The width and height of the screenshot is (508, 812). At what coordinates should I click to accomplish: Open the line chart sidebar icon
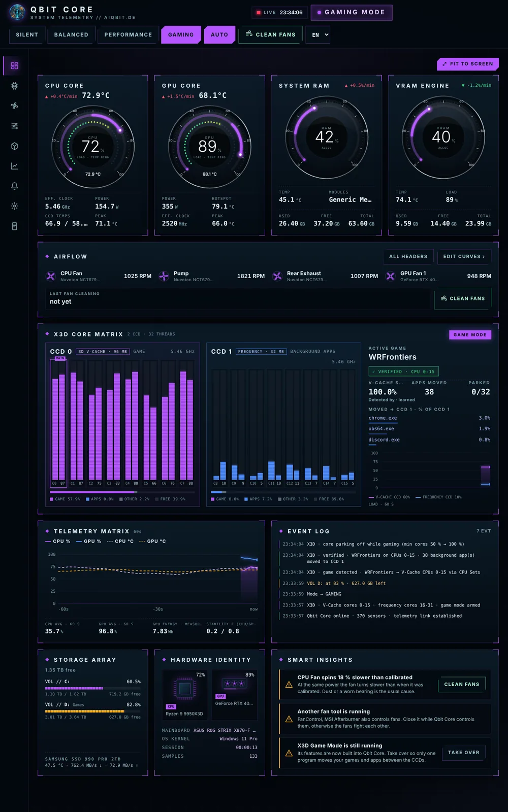point(14,166)
